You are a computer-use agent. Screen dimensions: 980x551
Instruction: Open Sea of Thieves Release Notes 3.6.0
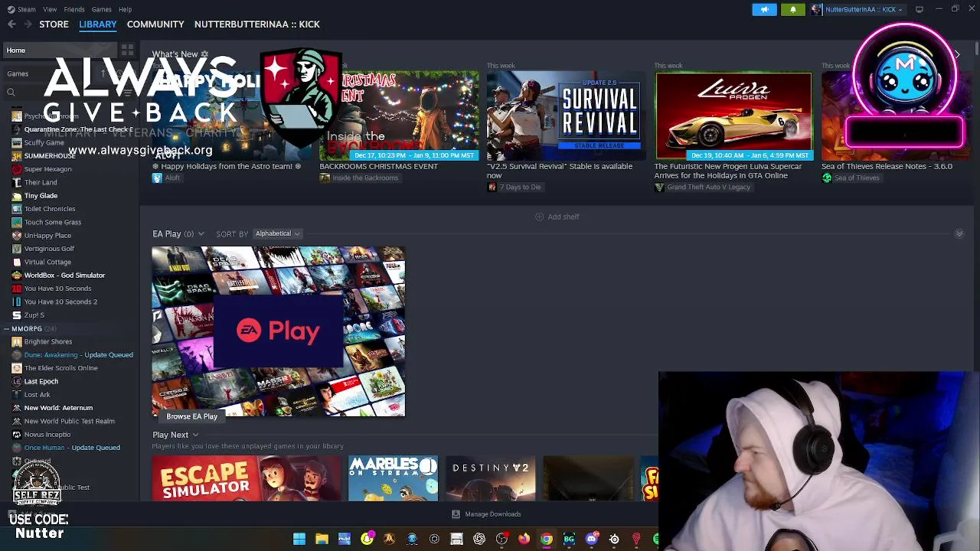tap(887, 166)
